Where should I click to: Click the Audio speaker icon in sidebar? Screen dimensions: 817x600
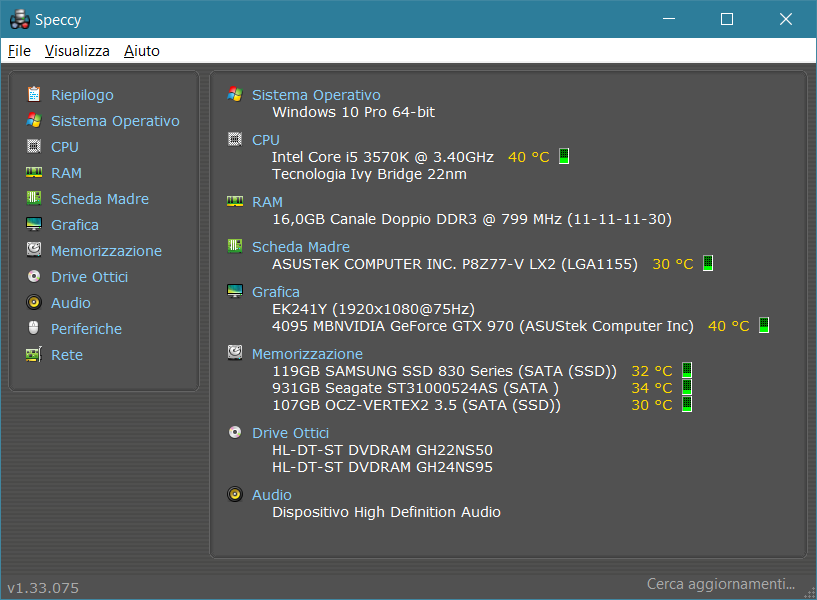point(34,302)
